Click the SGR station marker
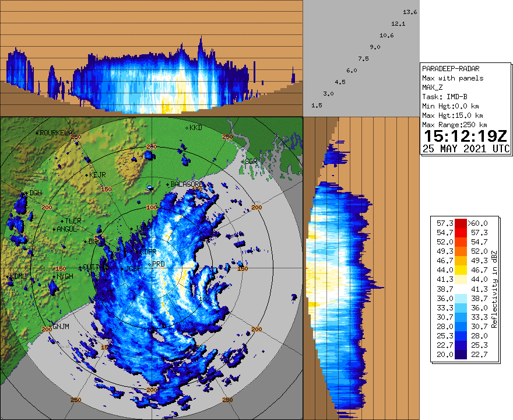The image size is (513, 420). pos(243,161)
